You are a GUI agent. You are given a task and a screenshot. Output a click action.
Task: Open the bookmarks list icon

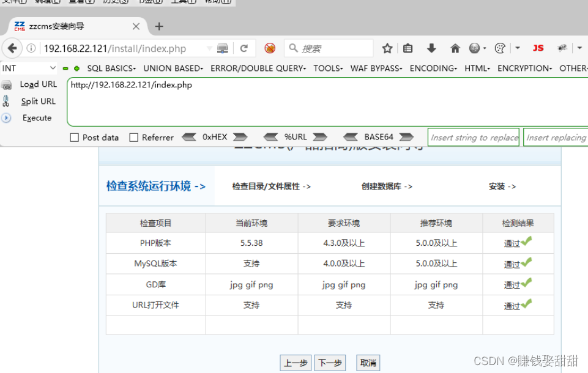[x=408, y=48]
